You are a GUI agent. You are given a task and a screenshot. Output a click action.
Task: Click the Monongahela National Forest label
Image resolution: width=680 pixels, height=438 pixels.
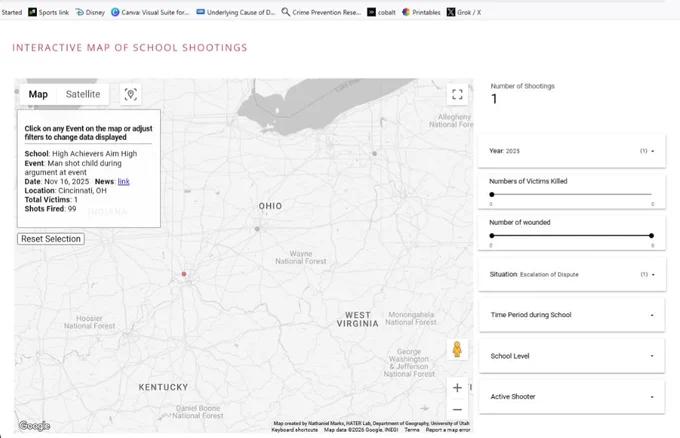point(411,318)
